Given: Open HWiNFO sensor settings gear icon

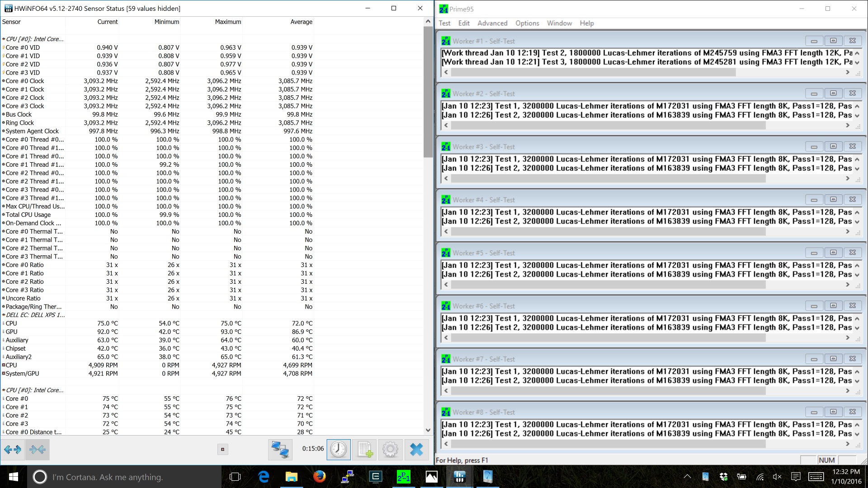Looking at the screenshot, I should point(390,449).
